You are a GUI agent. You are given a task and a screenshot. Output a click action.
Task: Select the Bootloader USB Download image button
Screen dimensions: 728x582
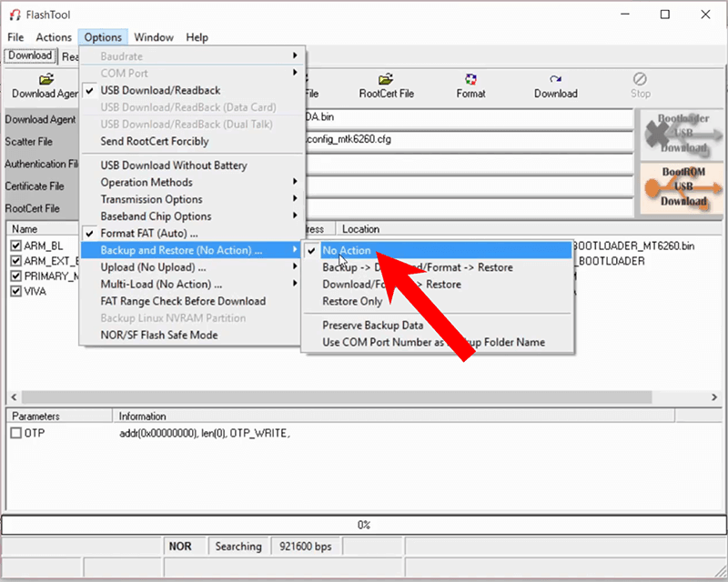point(682,134)
